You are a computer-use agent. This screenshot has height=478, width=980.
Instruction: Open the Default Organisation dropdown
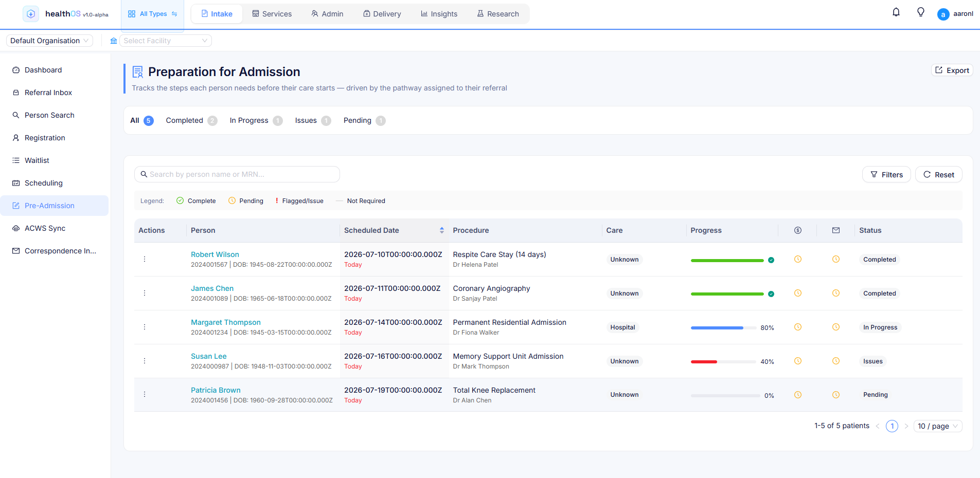pyautogui.click(x=49, y=41)
